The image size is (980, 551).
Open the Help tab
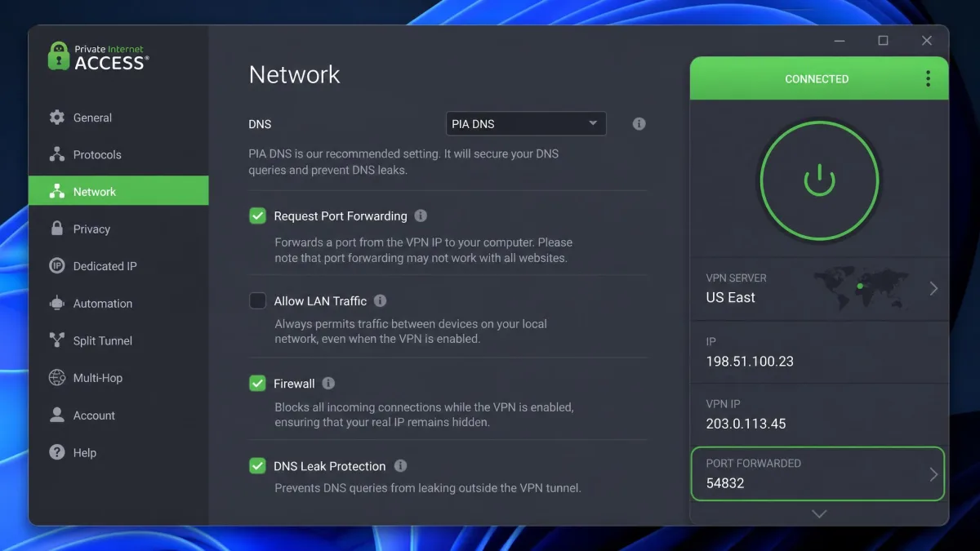(x=118, y=452)
